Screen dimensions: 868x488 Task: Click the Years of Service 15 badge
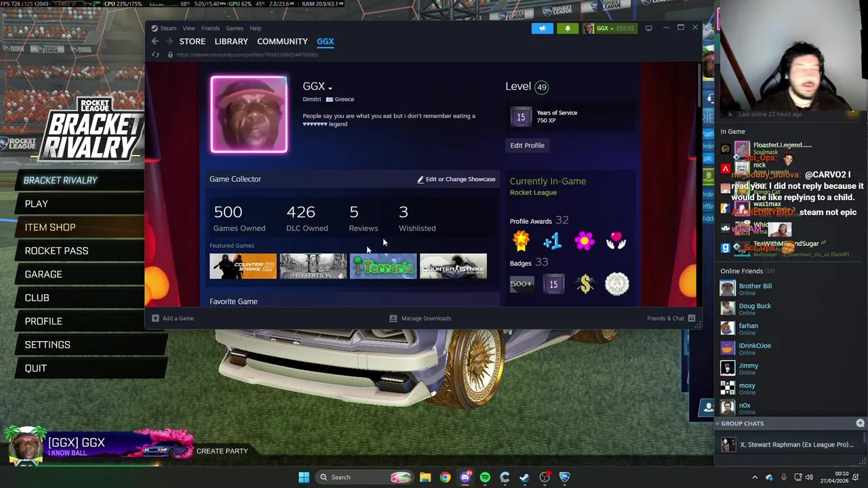click(521, 117)
